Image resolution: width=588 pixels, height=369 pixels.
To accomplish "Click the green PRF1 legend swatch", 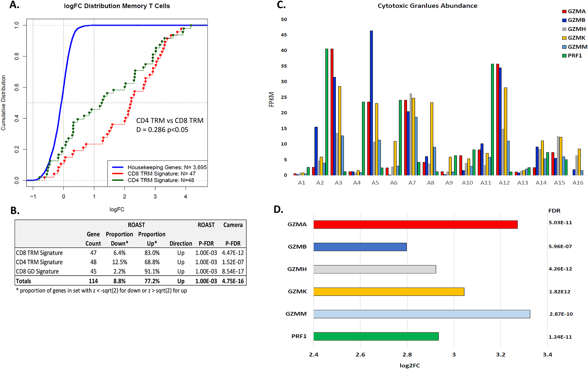I will point(564,56).
